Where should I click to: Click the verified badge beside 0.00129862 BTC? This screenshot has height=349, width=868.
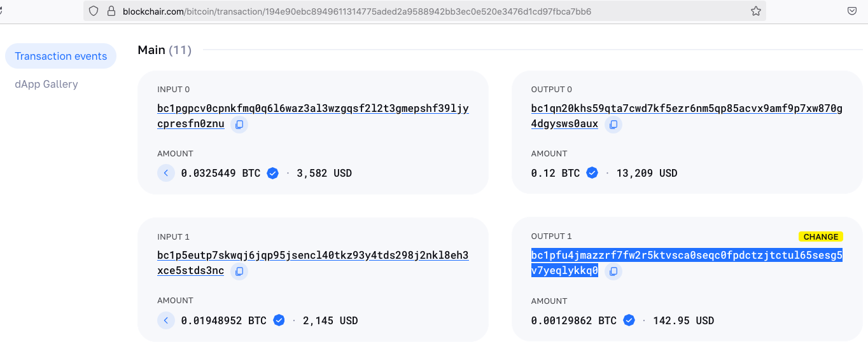coord(629,320)
